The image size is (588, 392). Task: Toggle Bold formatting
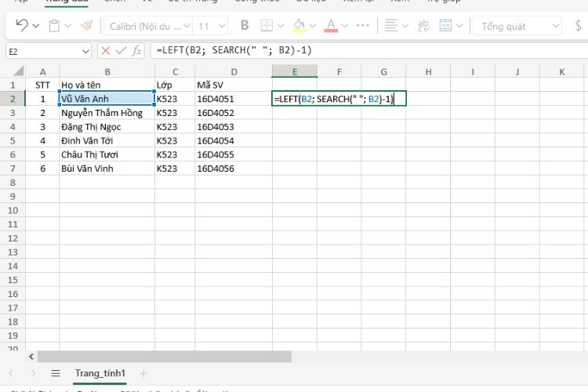245,26
